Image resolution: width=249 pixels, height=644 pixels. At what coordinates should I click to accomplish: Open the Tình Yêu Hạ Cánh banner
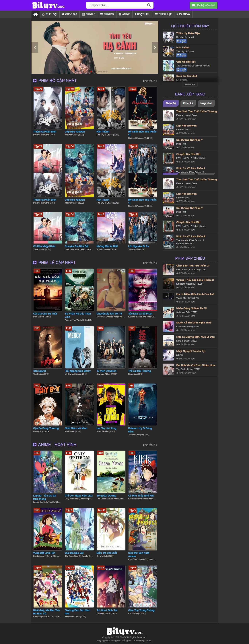(95, 47)
